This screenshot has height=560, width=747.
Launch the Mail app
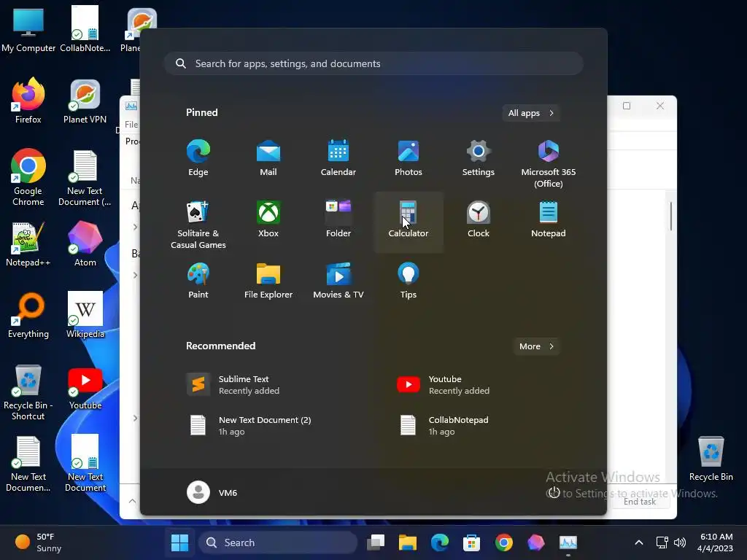(268, 158)
